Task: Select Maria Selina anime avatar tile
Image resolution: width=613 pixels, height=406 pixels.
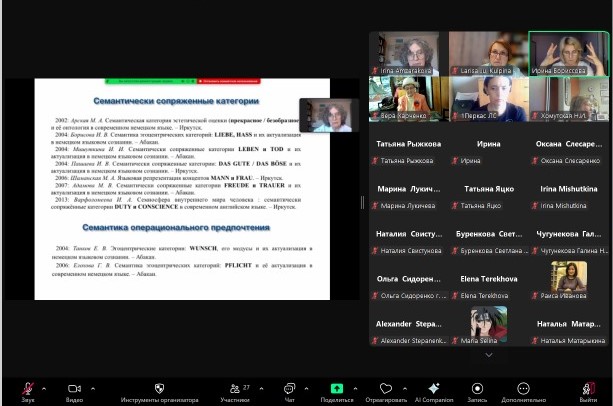Action: pyautogui.click(x=489, y=324)
